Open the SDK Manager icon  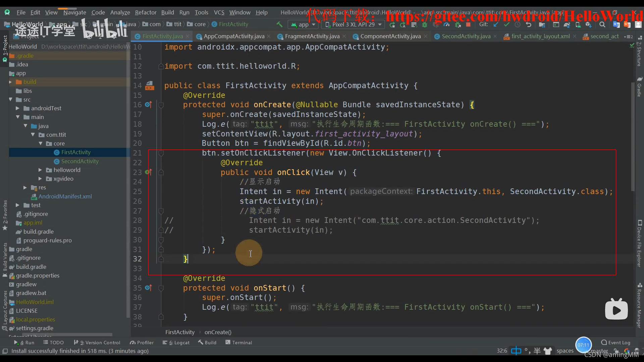589,24
